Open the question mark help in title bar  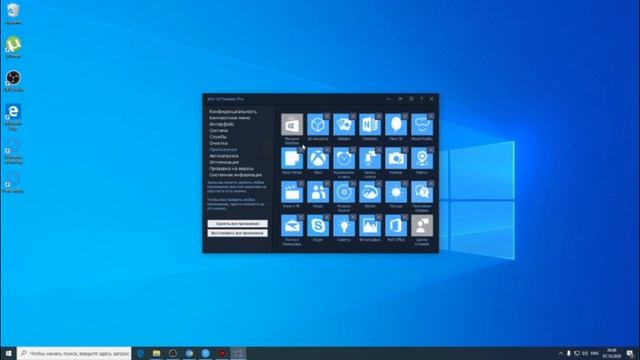tap(421, 99)
